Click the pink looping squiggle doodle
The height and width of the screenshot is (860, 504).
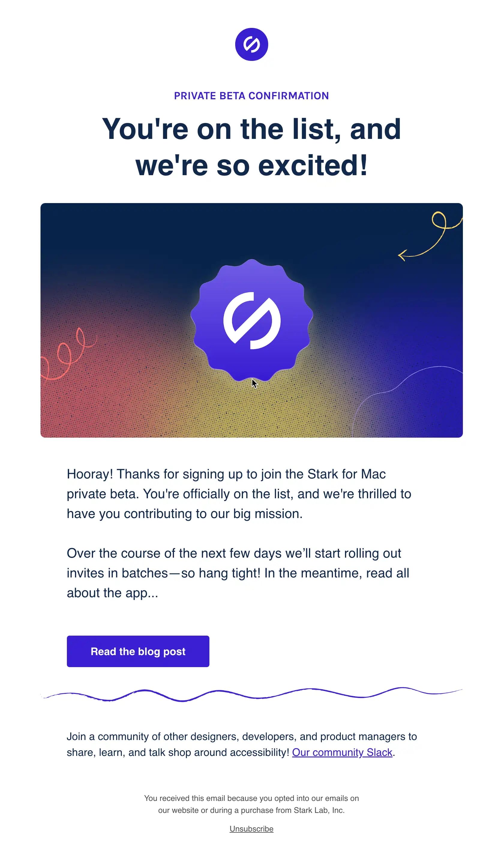(x=68, y=354)
